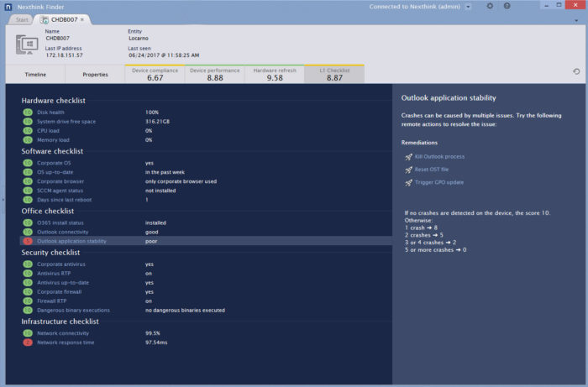Click the Security checklist heading
Image resolution: width=588 pixels, height=387 pixels.
[50, 253]
